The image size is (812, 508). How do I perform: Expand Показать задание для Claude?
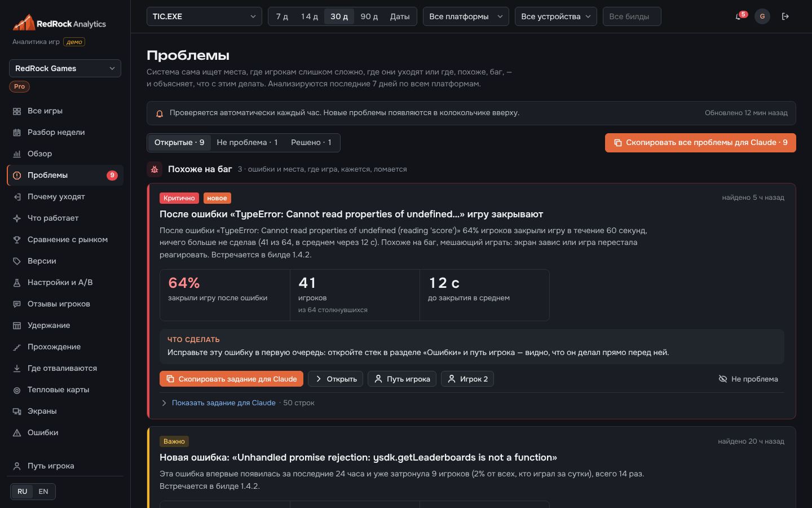(x=223, y=403)
